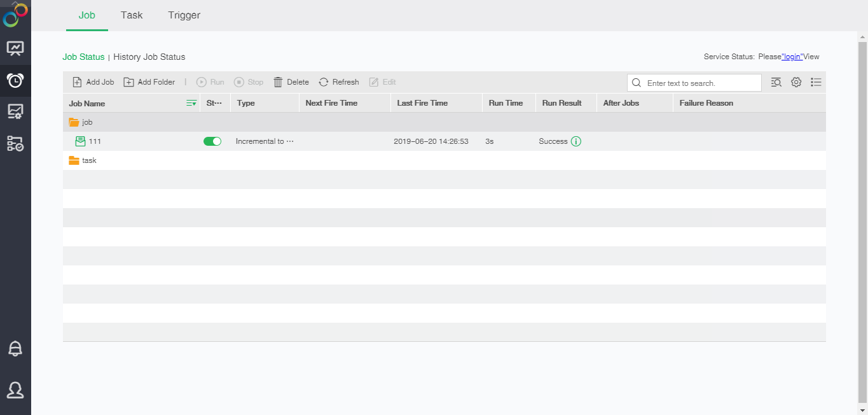The width and height of the screenshot is (868, 415).
Task: Open the workflow check sidebar icon
Action: click(15, 144)
